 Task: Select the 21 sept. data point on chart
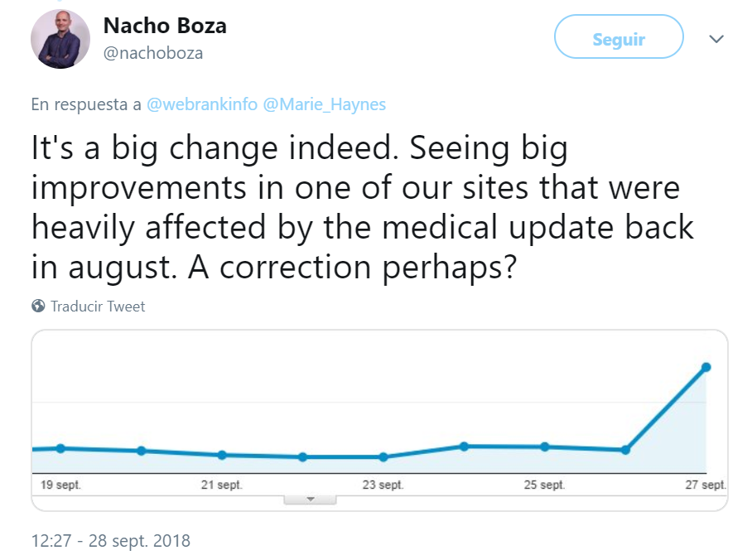pos(222,455)
